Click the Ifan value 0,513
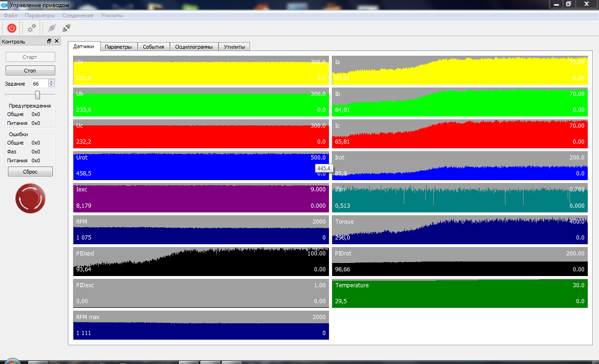599x364 pixels. pos(342,205)
